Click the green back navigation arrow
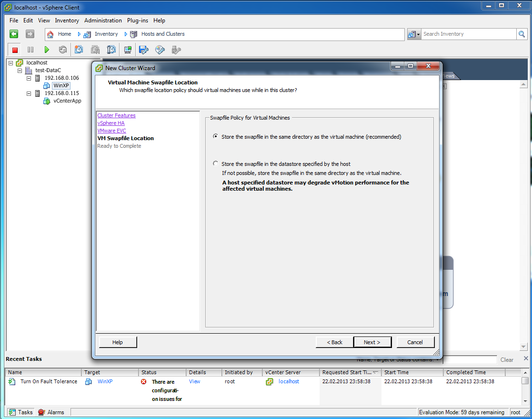The width and height of the screenshot is (532, 419). coord(14,34)
